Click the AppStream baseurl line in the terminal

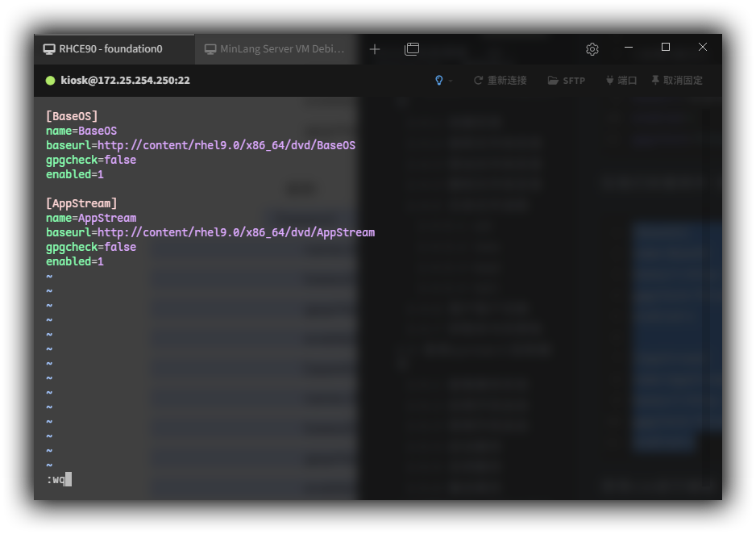click(x=210, y=232)
